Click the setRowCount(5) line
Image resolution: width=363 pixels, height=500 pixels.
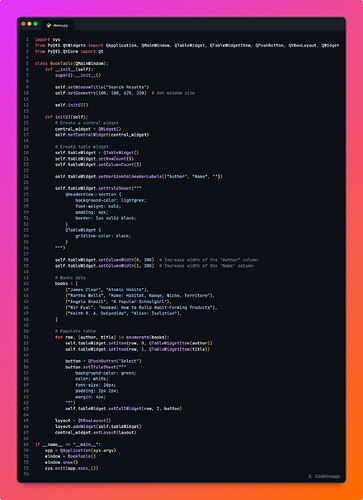(94, 159)
